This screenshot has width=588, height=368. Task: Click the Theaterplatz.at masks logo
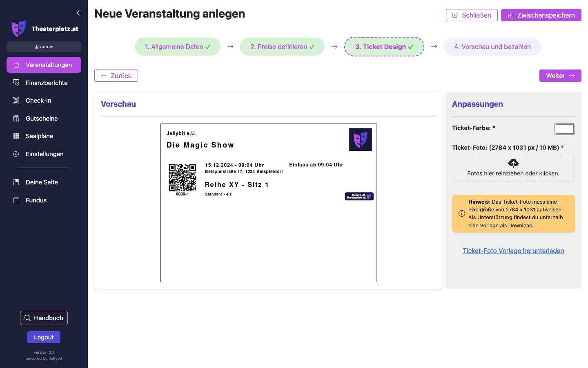click(x=19, y=28)
